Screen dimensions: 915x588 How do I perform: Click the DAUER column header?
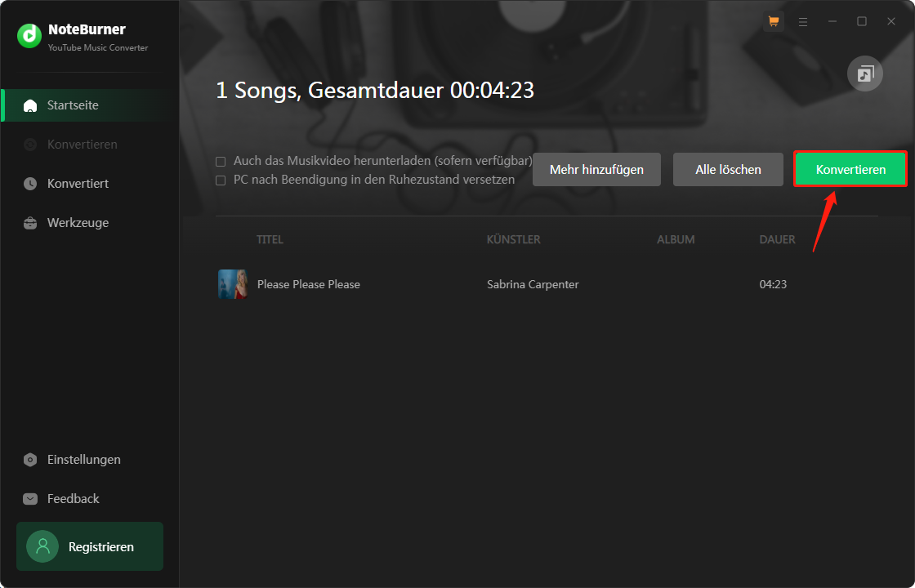[777, 240]
